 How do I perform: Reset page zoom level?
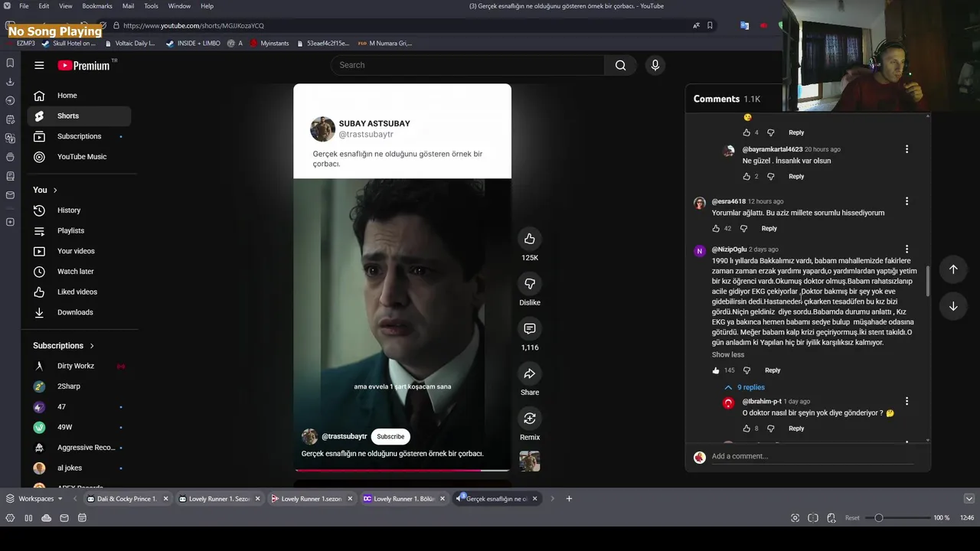coord(852,518)
